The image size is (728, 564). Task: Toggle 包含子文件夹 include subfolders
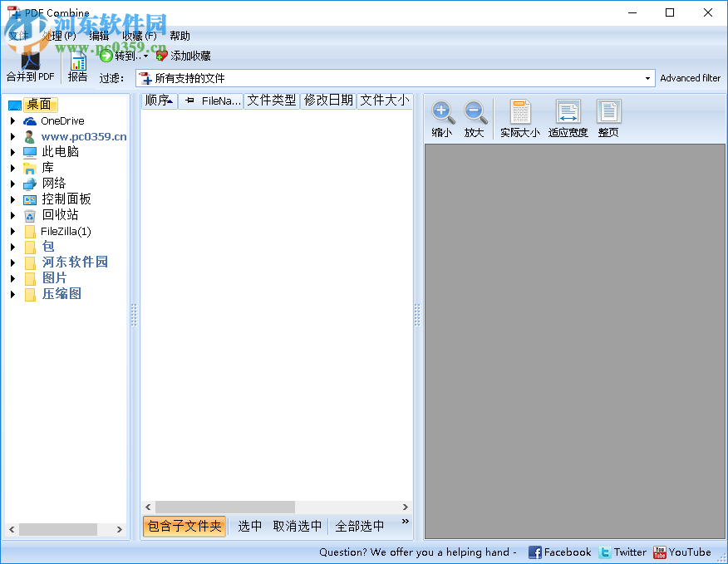coord(184,526)
